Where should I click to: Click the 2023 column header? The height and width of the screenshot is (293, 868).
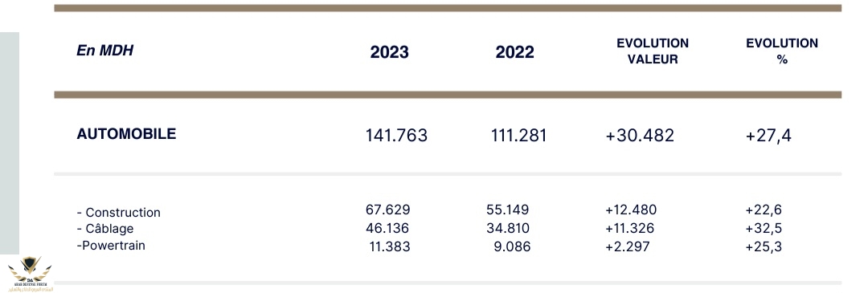(389, 52)
